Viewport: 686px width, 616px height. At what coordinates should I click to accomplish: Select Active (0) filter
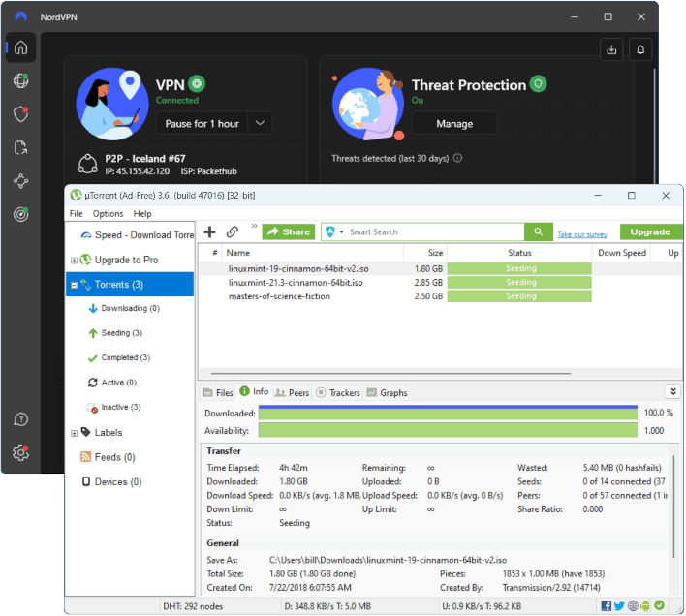point(112,383)
